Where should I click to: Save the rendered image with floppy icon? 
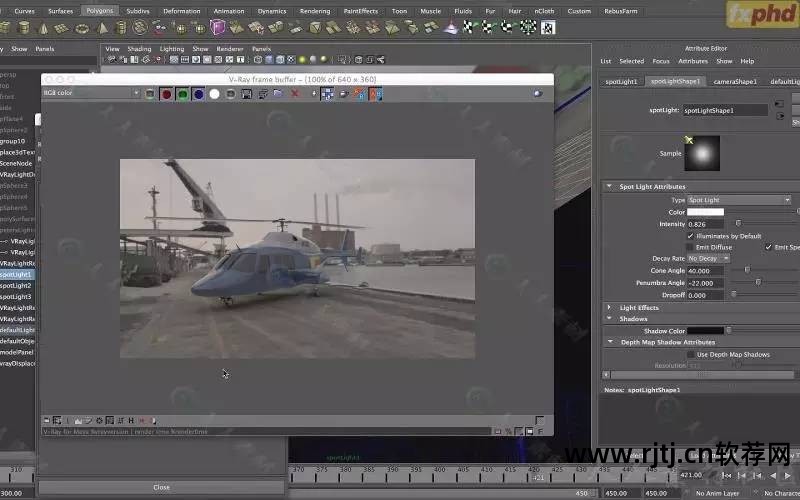[246, 94]
